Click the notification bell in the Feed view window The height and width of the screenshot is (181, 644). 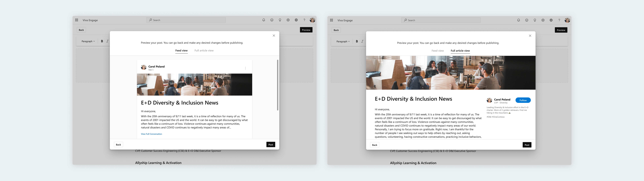(263, 20)
